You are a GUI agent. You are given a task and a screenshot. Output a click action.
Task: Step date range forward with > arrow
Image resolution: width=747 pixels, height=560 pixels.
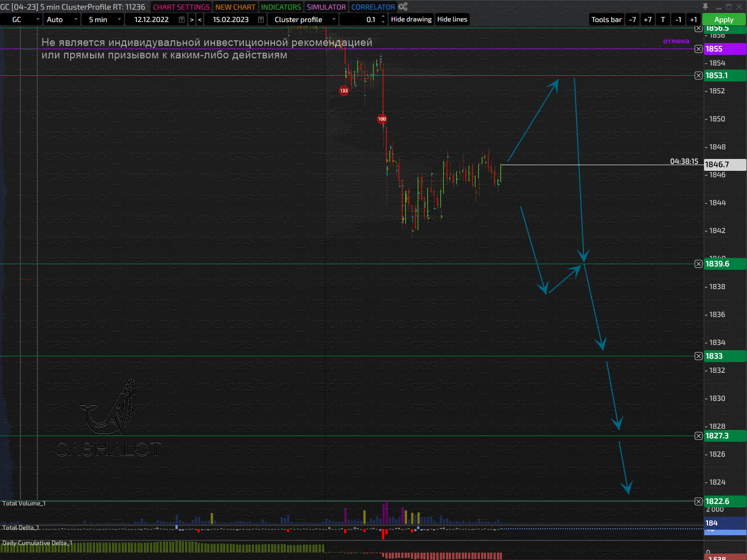(x=192, y=19)
